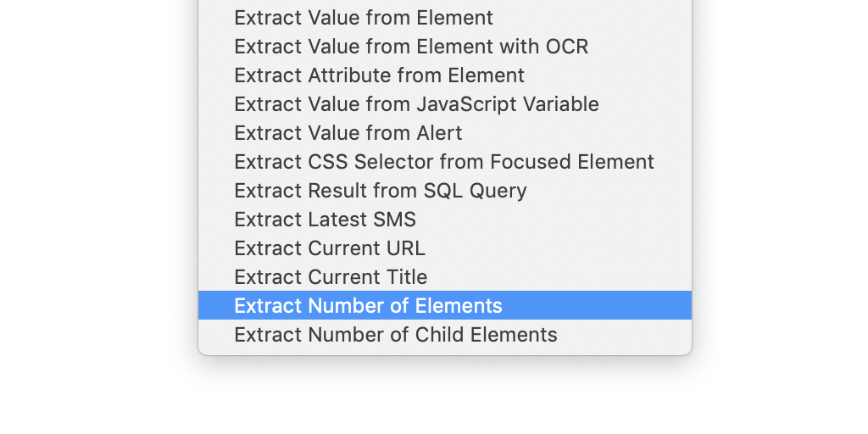Select Extract Value from JavaScript Variable
Screen dimensions: 868x434
pos(445,104)
